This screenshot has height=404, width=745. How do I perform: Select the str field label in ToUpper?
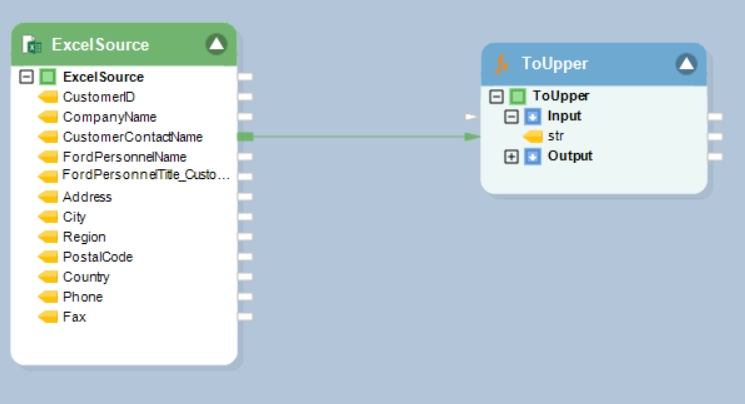[x=556, y=136]
